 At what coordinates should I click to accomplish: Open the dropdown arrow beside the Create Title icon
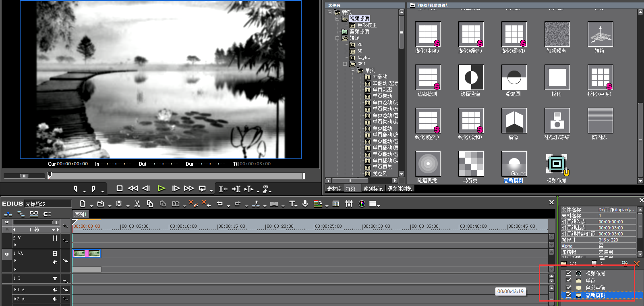click(x=296, y=206)
